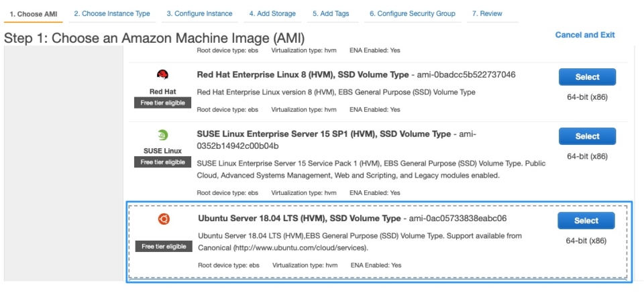Click the Red Hat Enterprise Linux 8 title

(x=303, y=74)
